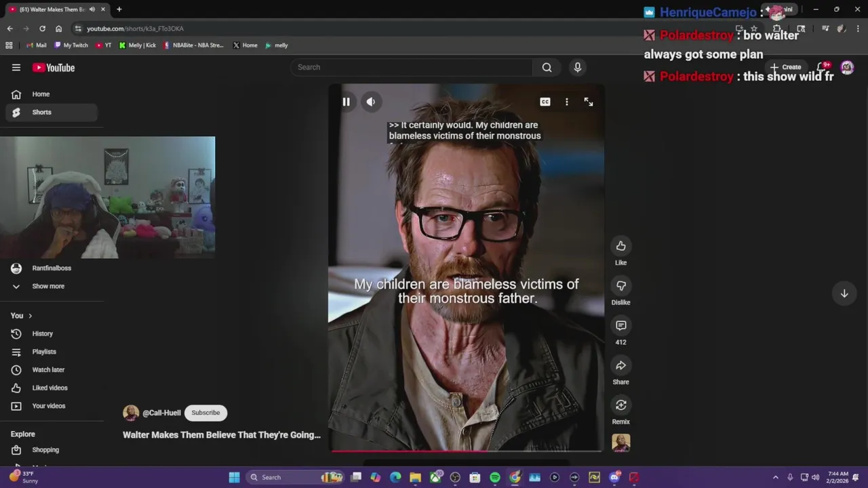Viewport: 868px width, 488px height.
Task: Open the X Home bookmark
Action: click(x=245, y=45)
